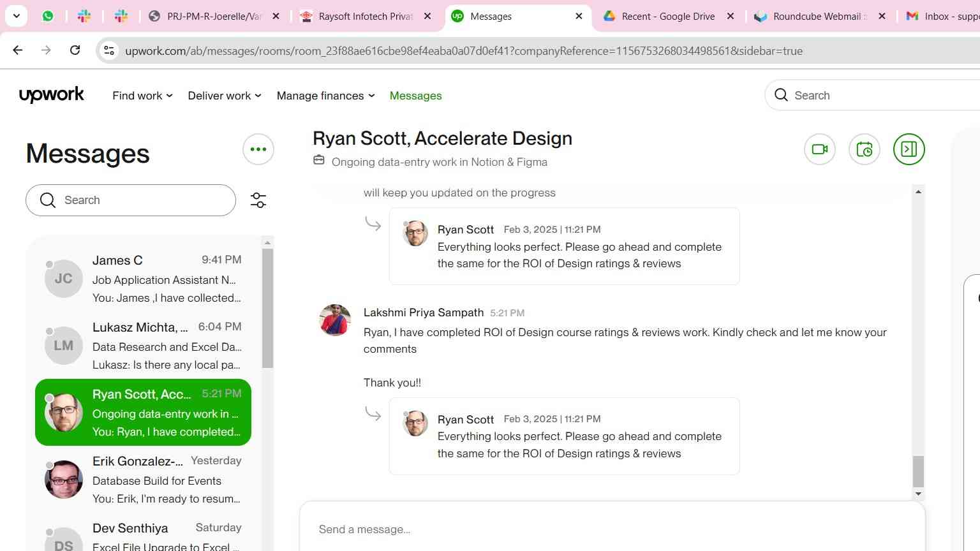Screen dimensions: 980x551
Task: Go to Messages in the top navigation
Action: (x=415, y=96)
